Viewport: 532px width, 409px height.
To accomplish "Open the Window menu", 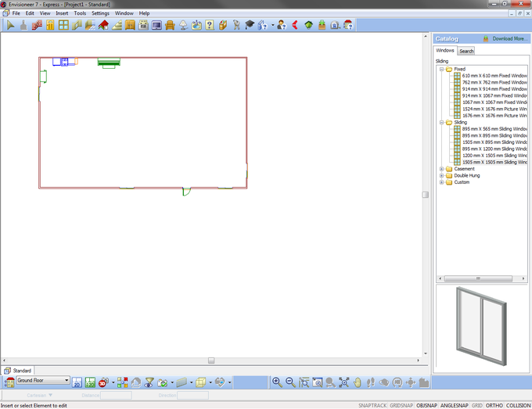I will [x=124, y=13].
